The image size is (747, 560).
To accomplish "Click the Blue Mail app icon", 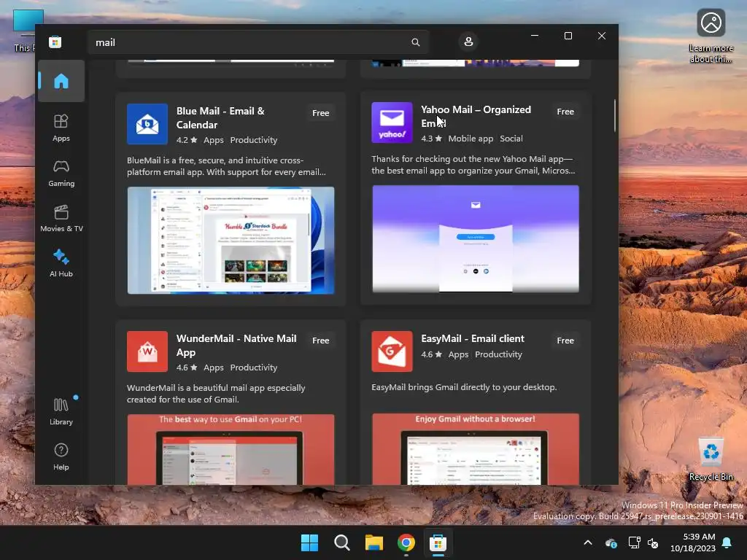I will coord(147,124).
